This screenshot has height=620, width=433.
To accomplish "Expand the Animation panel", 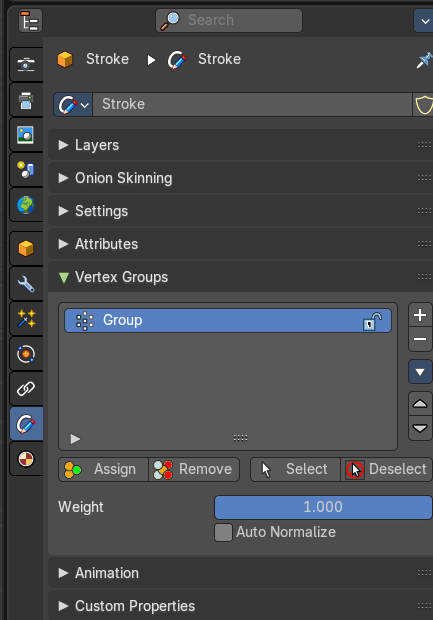I will pos(63,573).
